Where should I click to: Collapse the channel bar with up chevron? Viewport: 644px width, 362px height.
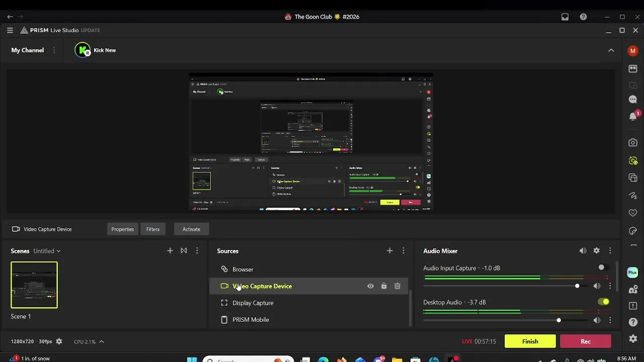[611, 50]
